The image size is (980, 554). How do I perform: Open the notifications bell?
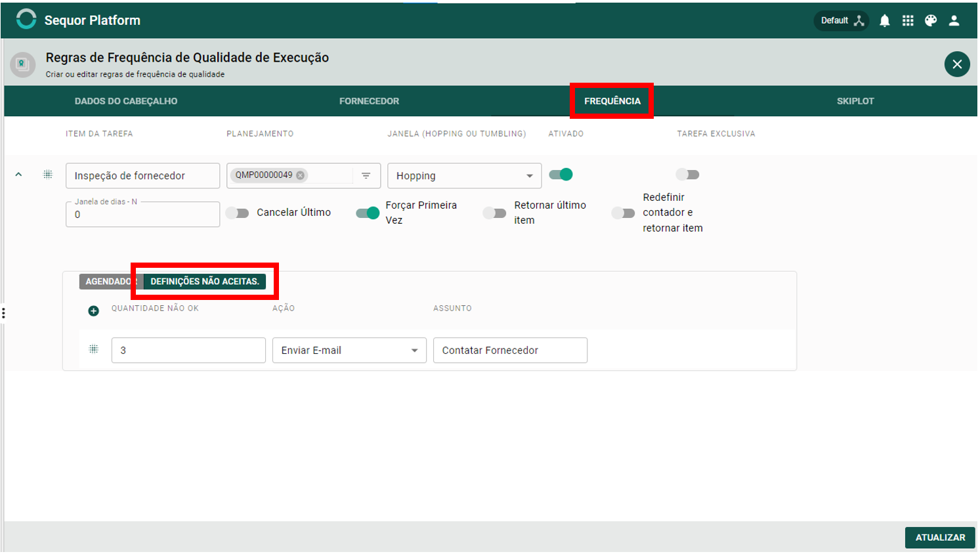pyautogui.click(x=885, y=20)
